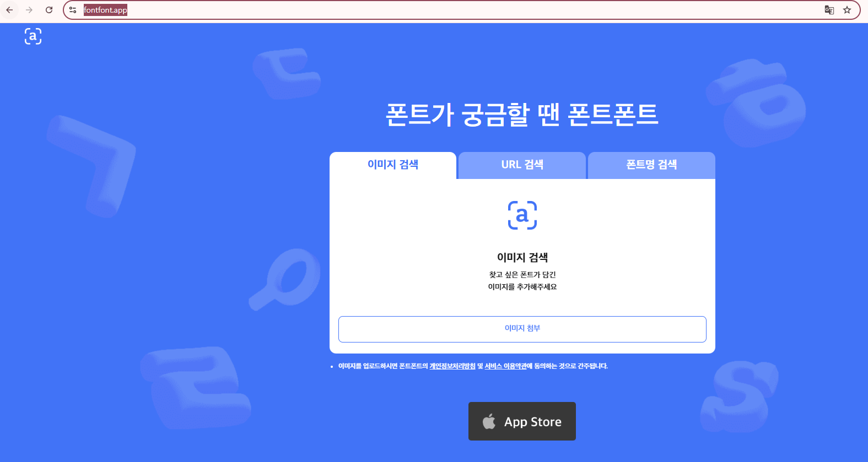Bookmark this page with the star icon

(847, 10)
